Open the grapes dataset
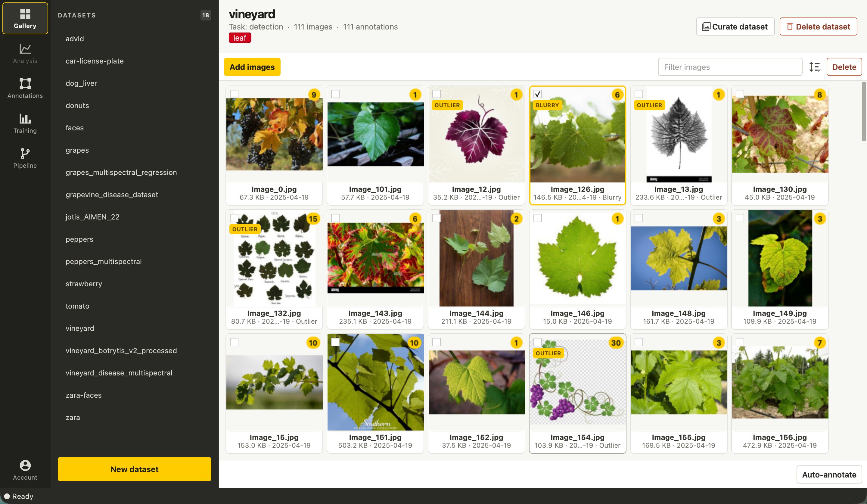This screenshot has width=867, height=504. pos(135,150)
